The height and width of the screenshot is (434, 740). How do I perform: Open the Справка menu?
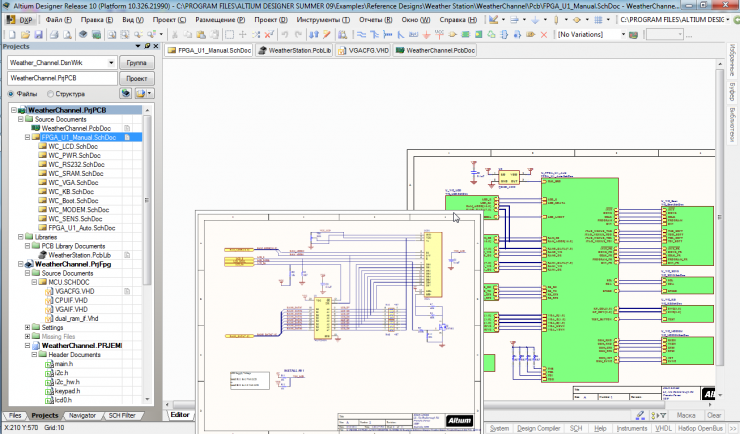coord(458,20)
